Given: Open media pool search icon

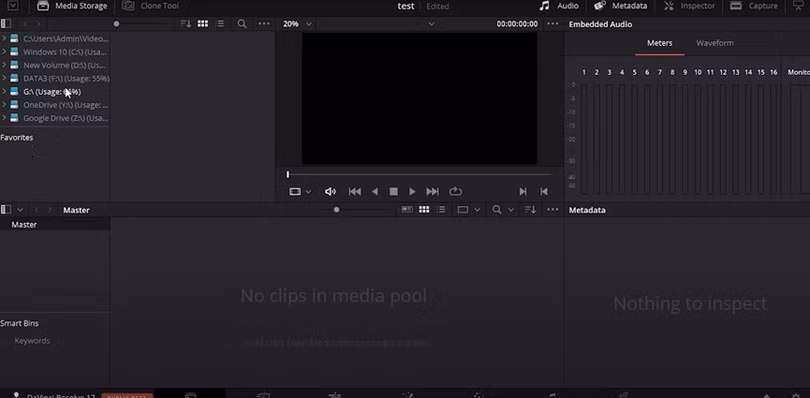Looking at the screenshot, I should pos(497,209).
